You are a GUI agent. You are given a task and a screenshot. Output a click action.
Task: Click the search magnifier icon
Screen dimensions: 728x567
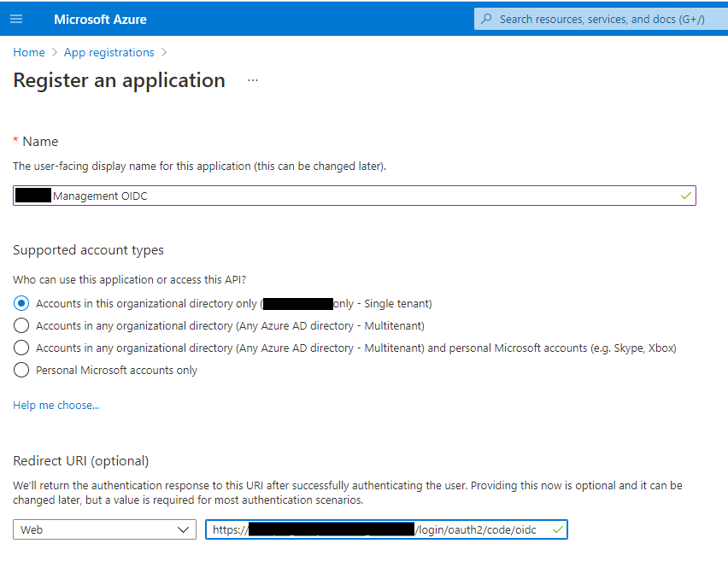coord(487,19)
